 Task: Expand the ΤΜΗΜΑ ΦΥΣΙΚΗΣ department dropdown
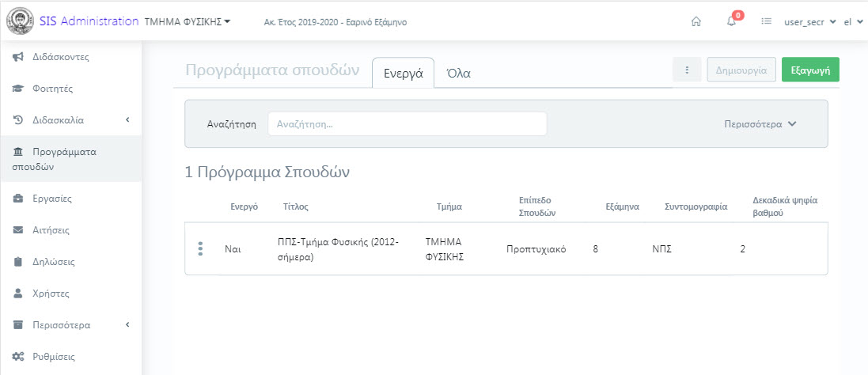tap(188, 22)
